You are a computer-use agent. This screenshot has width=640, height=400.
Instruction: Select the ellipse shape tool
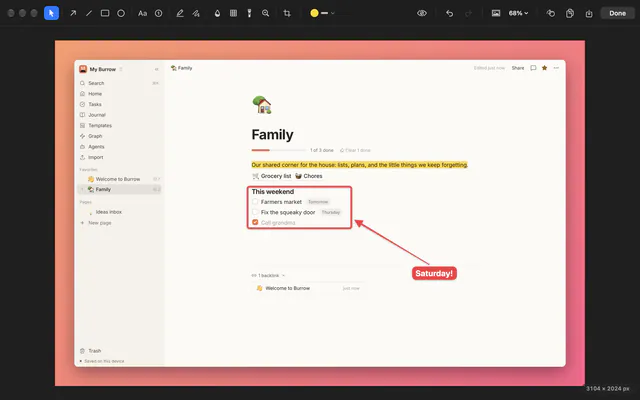coord(121,13)
